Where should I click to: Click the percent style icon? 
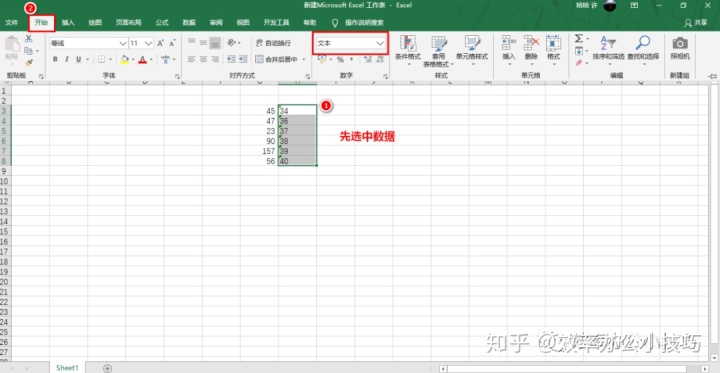pyautogui.click(x=340, y=59)
